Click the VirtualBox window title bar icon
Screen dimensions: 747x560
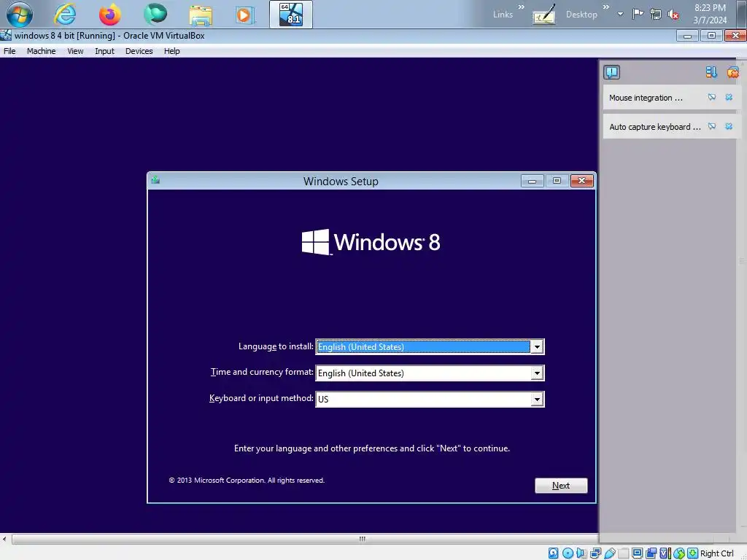point(6,35)
